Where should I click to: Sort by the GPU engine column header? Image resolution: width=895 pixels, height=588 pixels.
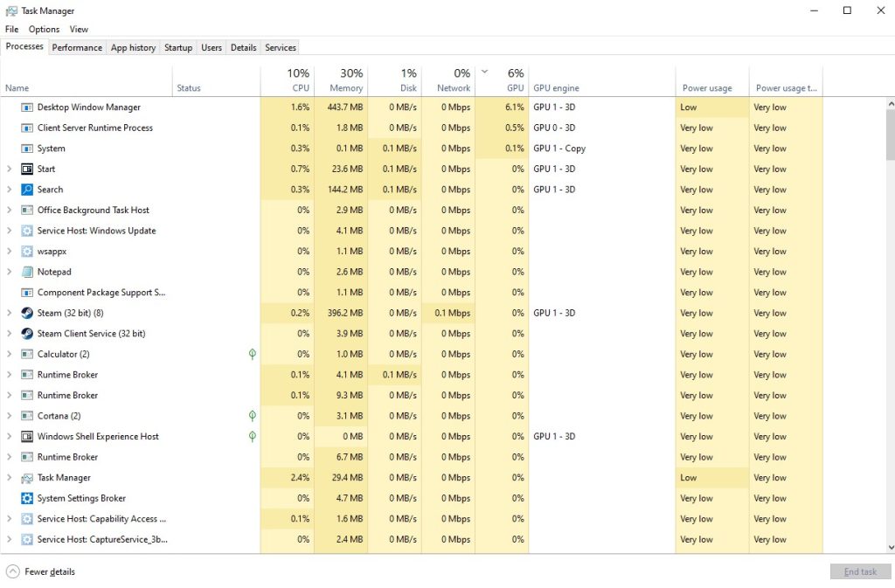(x=602, y=80)
